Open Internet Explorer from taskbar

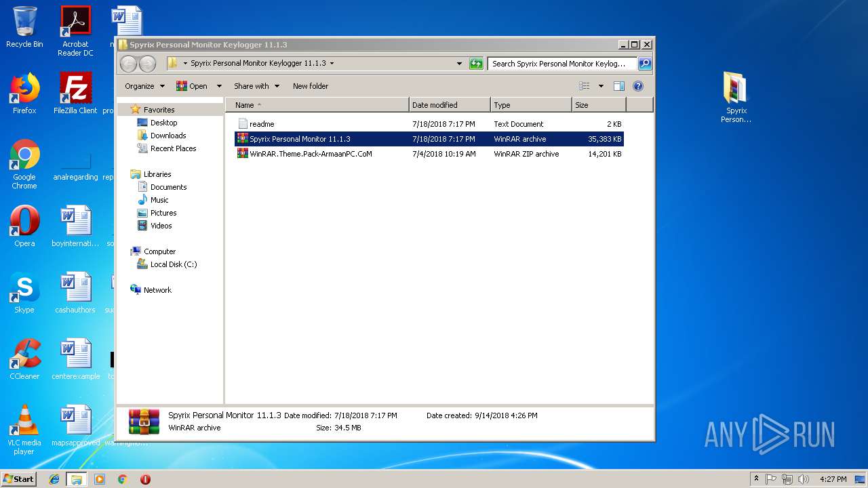(54, 479)
